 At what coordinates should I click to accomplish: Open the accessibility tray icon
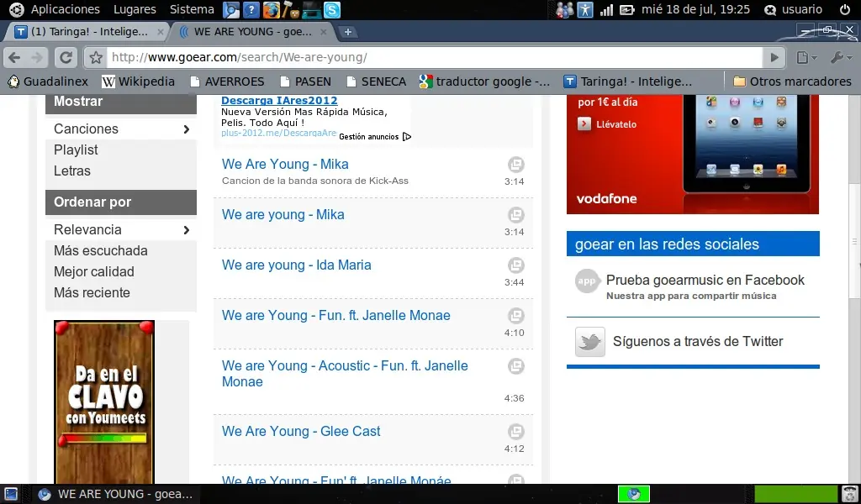pyautogui.click(x=585, y=9)
